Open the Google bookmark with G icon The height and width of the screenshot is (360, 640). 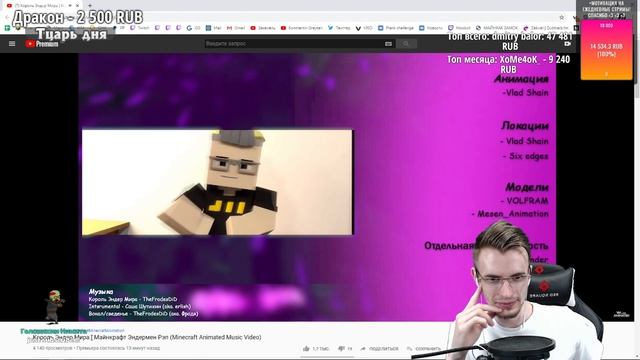point(193,28)
